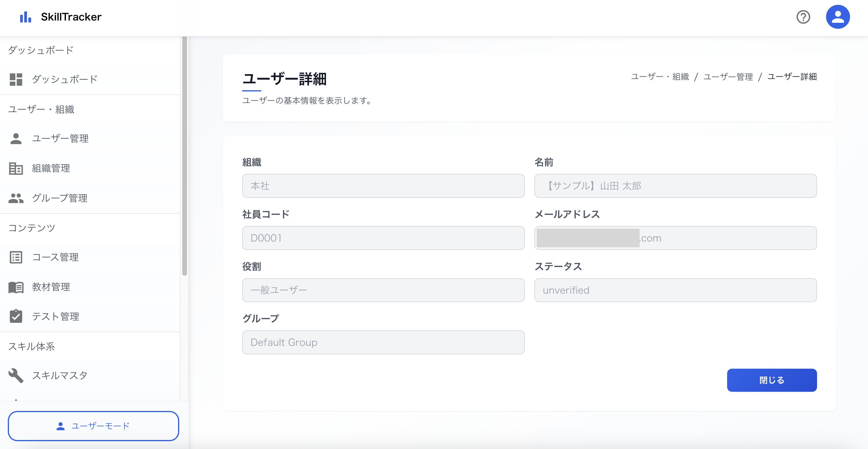Open テスト管理 via the clipboard checkmark icon
This screenshot has width=868, height=449.
(16, 316)
